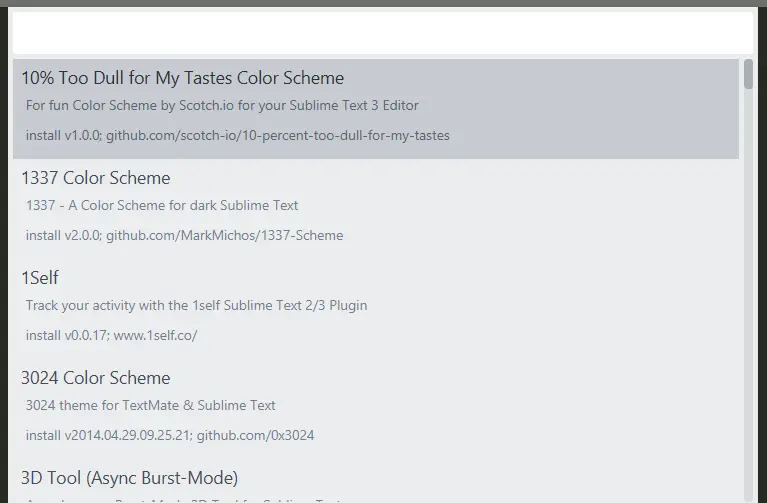The height and width of the screenshot is (503, 767).
Task: Choose the 1Self package title
Action: [x=40, y=278]
